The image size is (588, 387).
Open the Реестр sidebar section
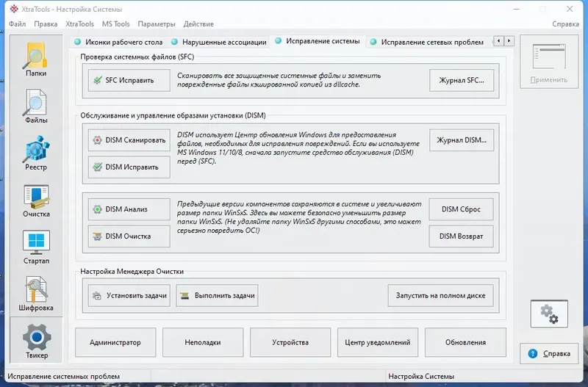(x=36, y=153)
